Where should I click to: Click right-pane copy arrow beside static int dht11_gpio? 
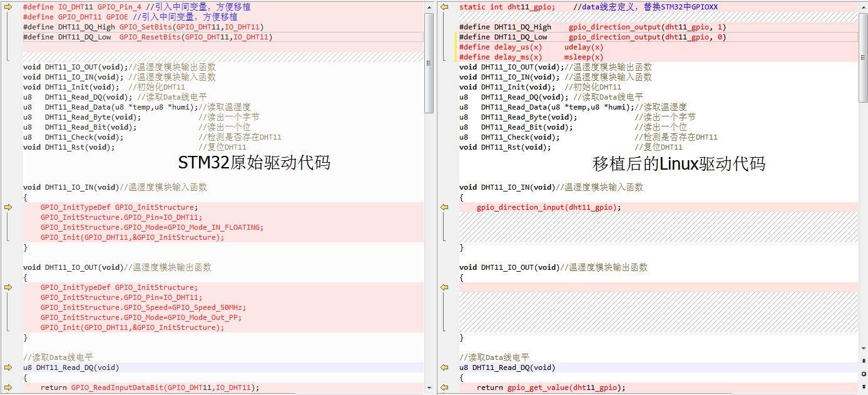pos(444,7)
